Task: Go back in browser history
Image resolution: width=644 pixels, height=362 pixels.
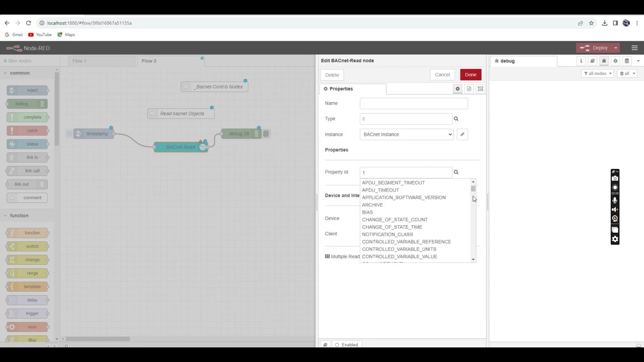Action: [7, 23]
